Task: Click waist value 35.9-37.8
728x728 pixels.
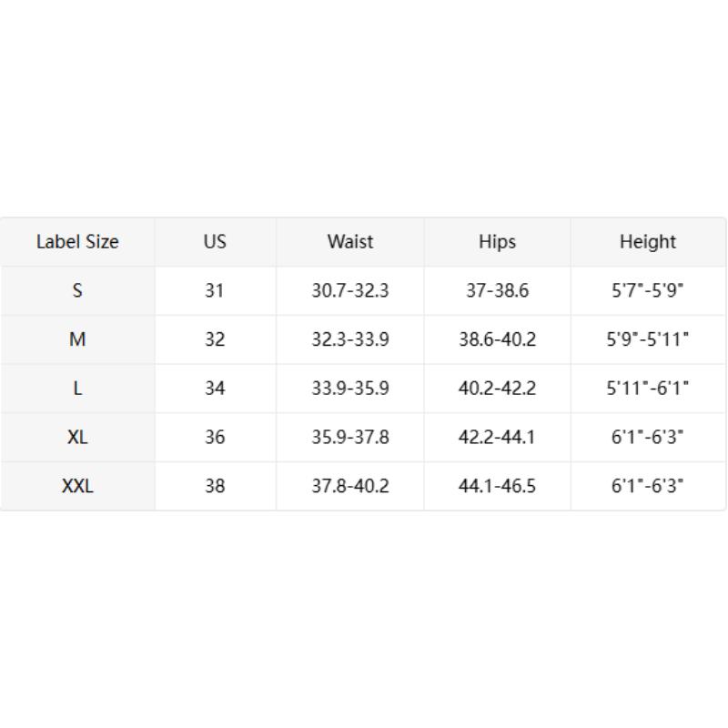Action: point(350,438)
